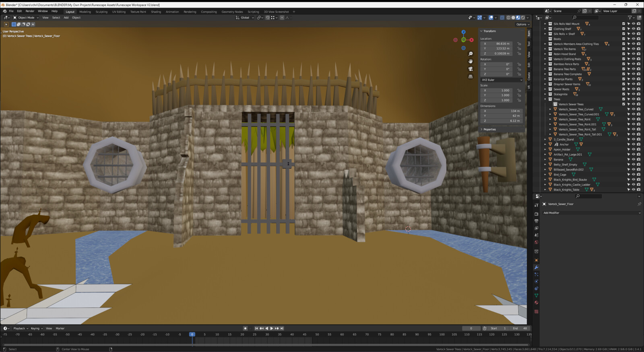Click the Dimensions Z field
This screenshot has width=644, height=352.
coord(502,121)
